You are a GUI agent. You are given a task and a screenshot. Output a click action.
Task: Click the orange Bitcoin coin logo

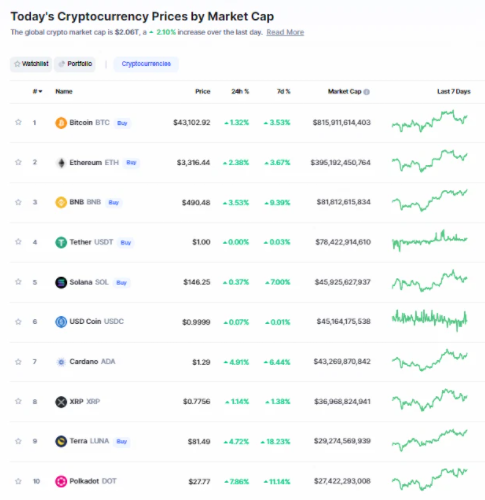coord(61,123)
